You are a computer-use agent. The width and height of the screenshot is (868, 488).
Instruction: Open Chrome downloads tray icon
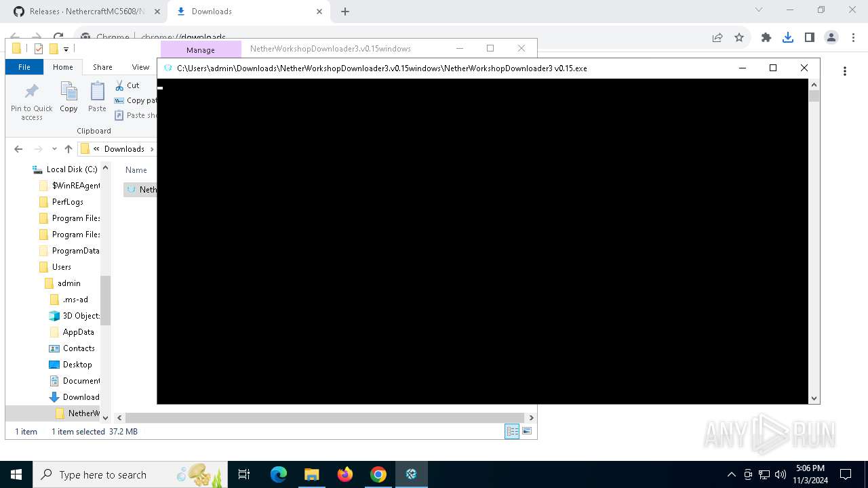(x=788, y=37)
